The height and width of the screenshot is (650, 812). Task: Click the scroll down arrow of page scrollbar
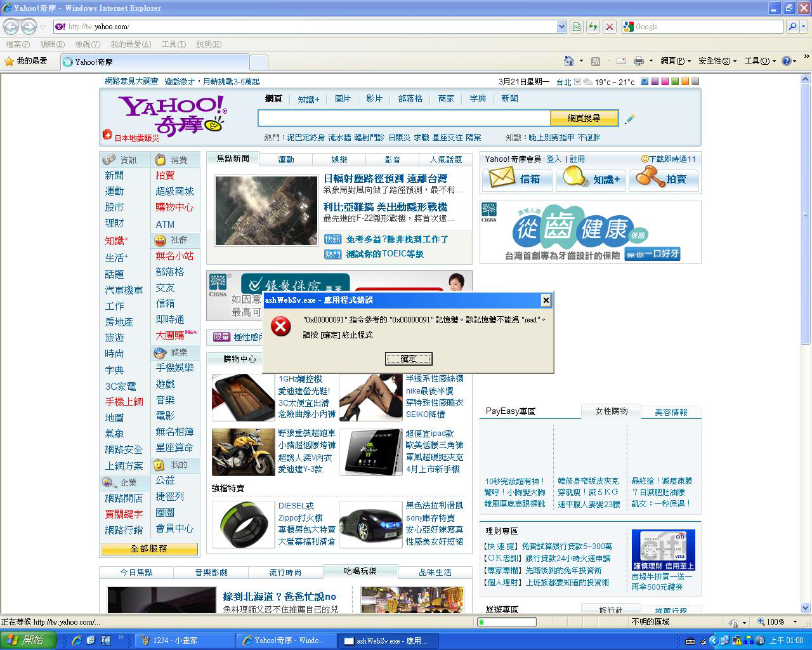806,607
